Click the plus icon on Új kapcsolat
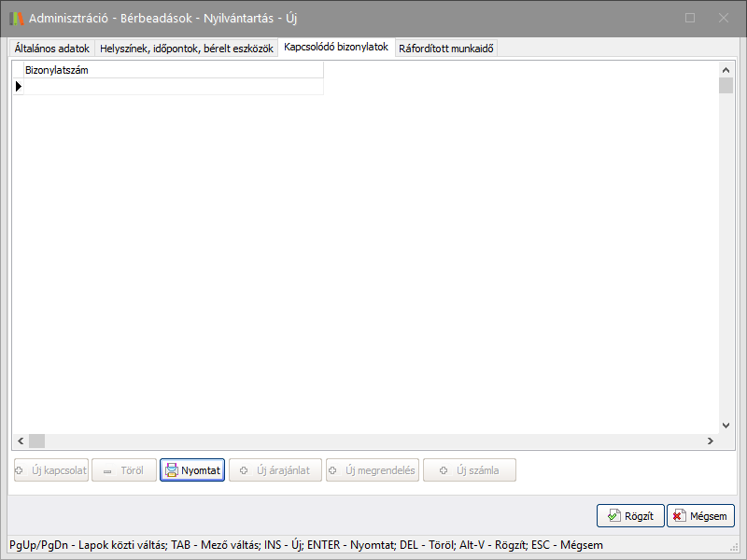Viewport: 747px width, 560px height. tap(21, 470)
